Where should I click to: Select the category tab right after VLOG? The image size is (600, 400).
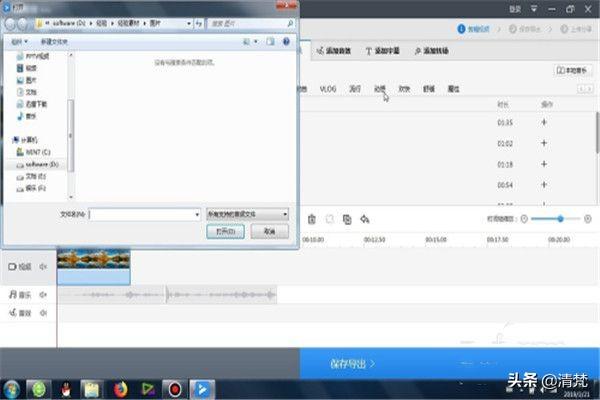(x=355, y=89)
